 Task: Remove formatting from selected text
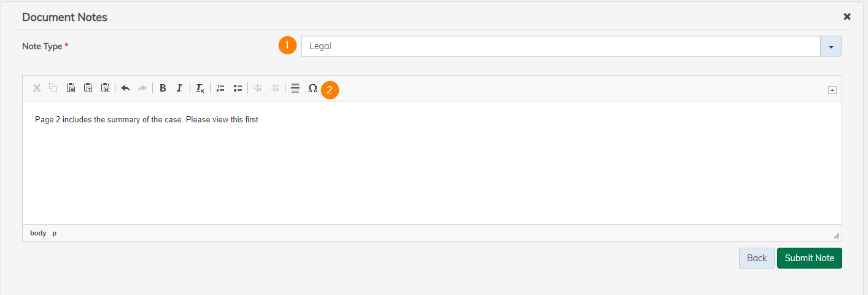[x=200, y=88]
